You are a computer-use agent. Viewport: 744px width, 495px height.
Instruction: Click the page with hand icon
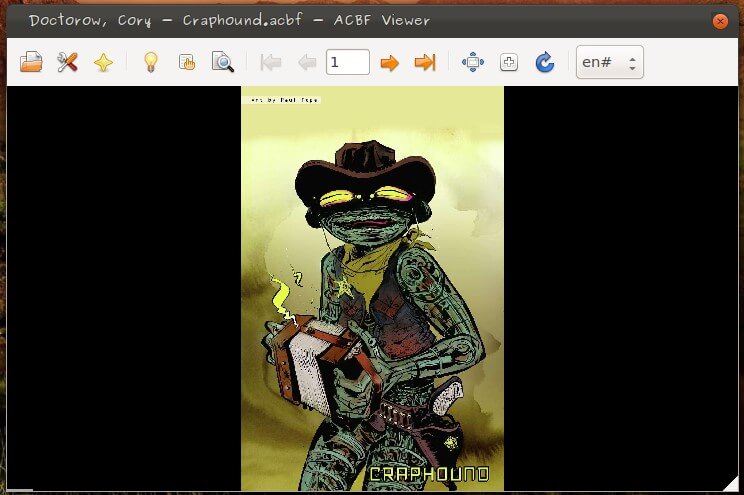[187, 62]
